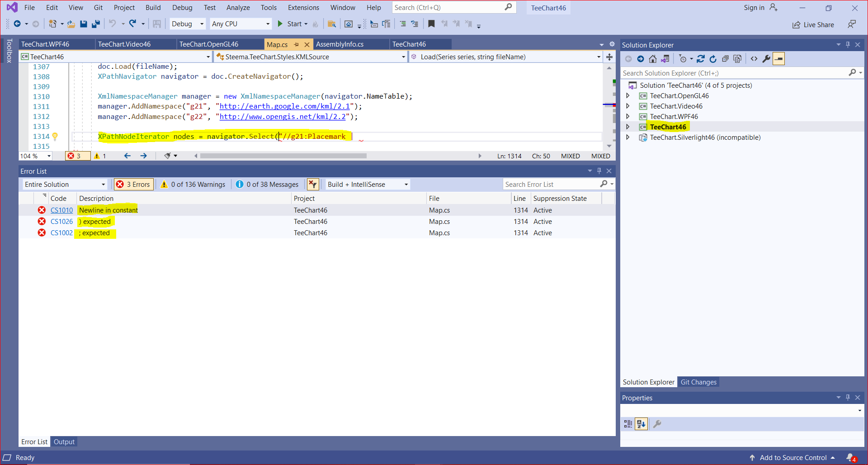Click Sync with Active Document icon
868x465 pixels.
tap(701, 59)
